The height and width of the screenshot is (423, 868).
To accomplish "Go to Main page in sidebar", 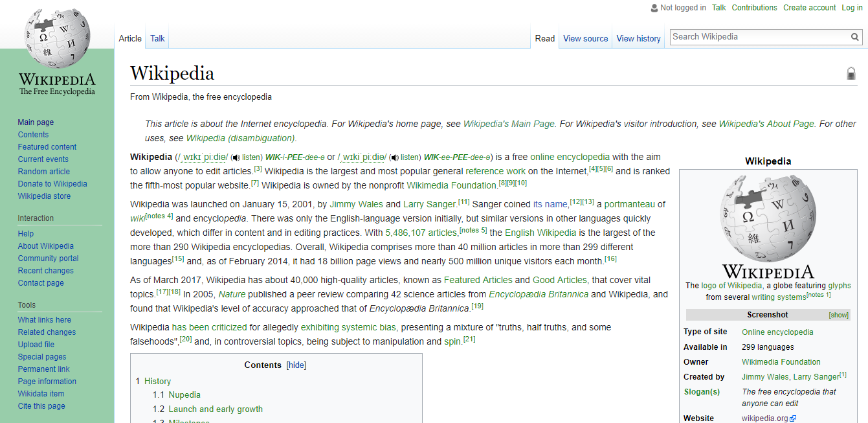I will pyautogui.click(x=36, y=122).
